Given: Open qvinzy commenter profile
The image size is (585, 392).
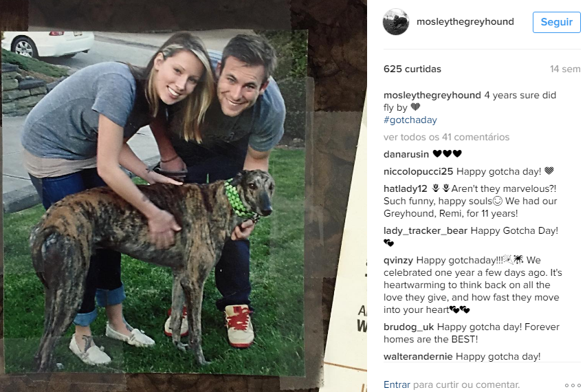Looking at the screenshot, I should tap(398, 260).
